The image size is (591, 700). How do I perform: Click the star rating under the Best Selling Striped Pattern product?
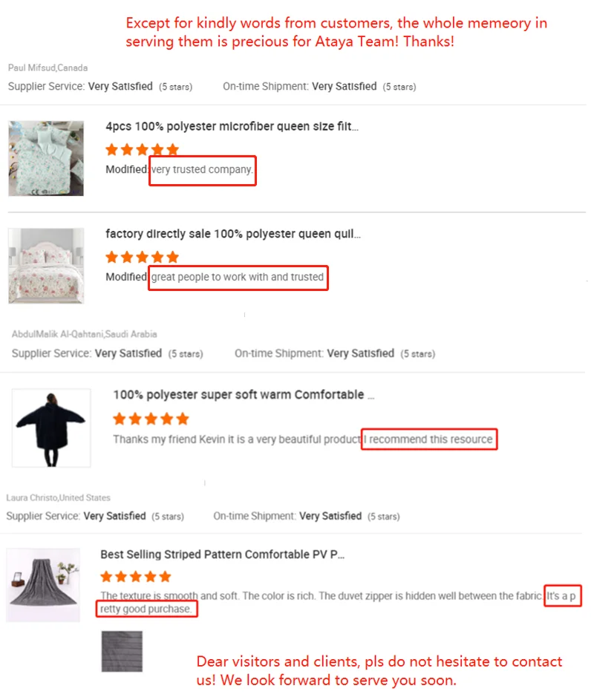pos(136,576)
